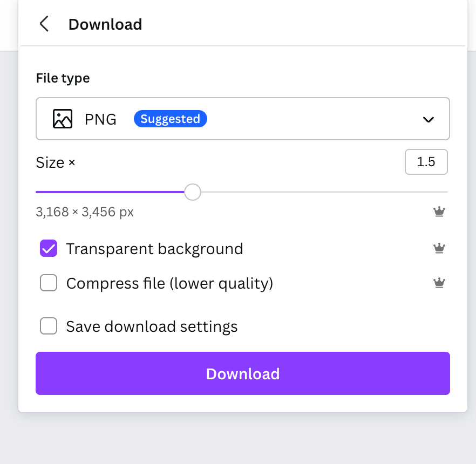The height and width of the screenshot is (464, 476).
Task: Click the Transparent background label text
Action: tap(154, 249)
